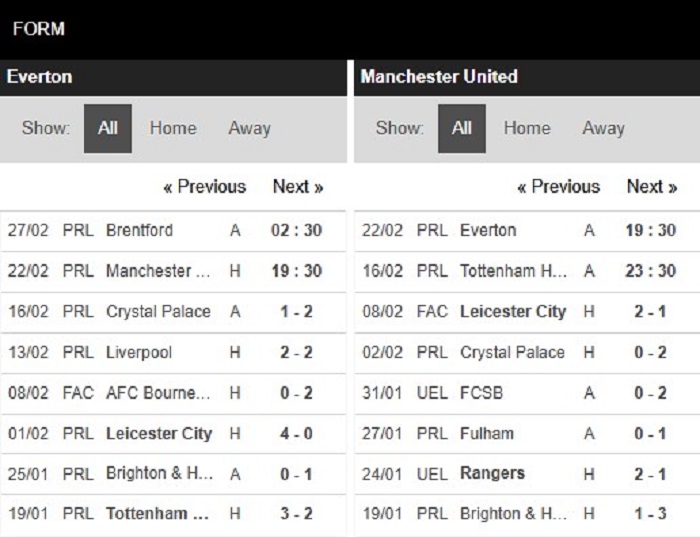
Task: Load Previous Manchester United matches
Action: pos(558,187)
